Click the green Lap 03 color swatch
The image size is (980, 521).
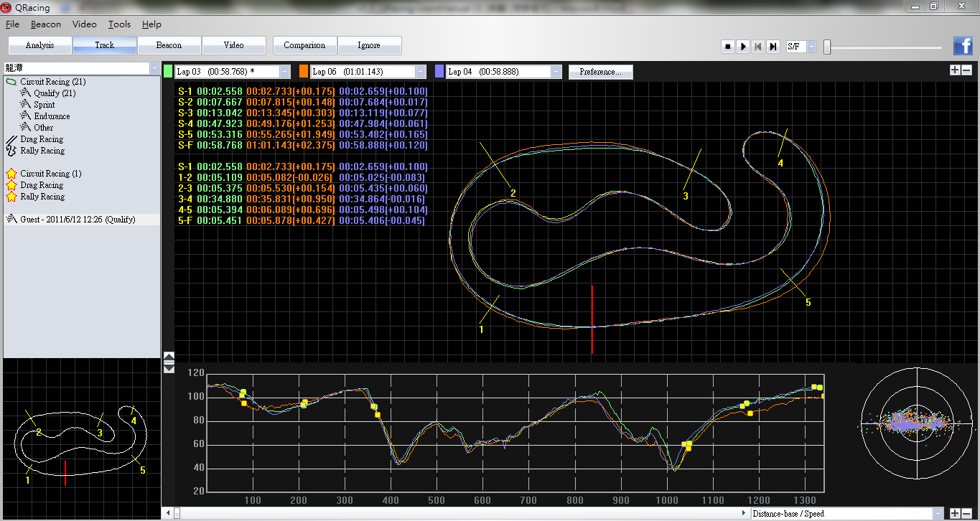tap(168, 72)
